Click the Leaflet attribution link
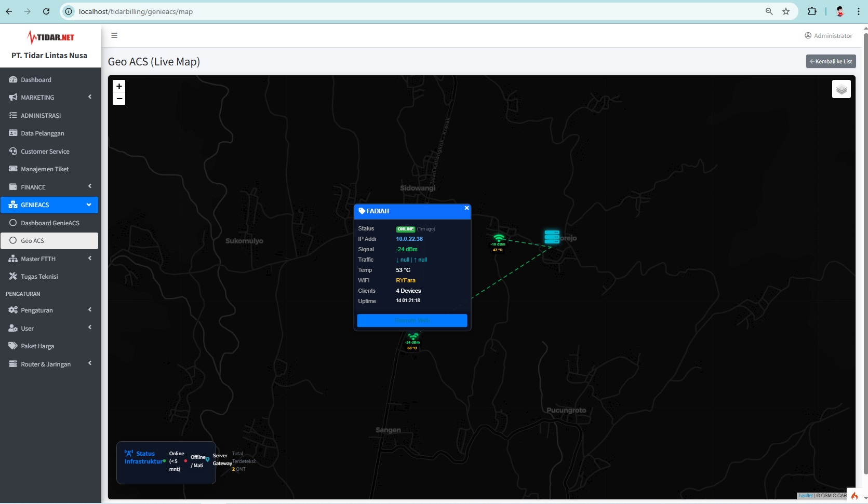The width and height of the screenshot is (868, 504). [806, 496]
